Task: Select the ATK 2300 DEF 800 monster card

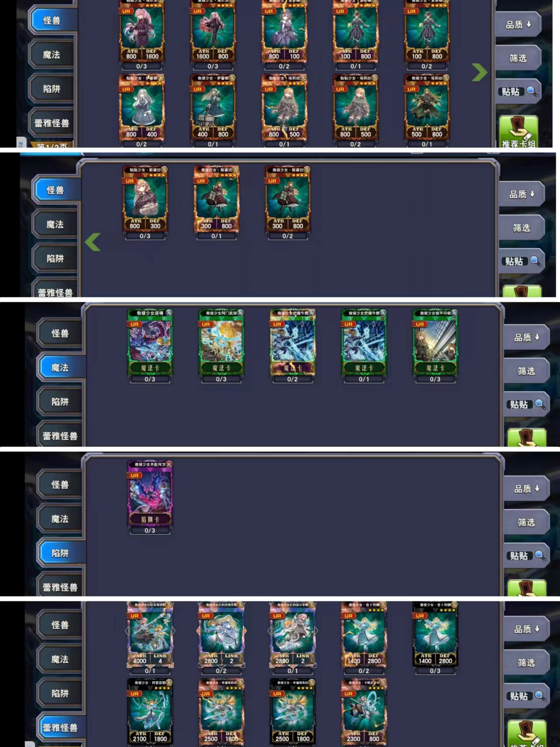Action: (x=364, y=712)
